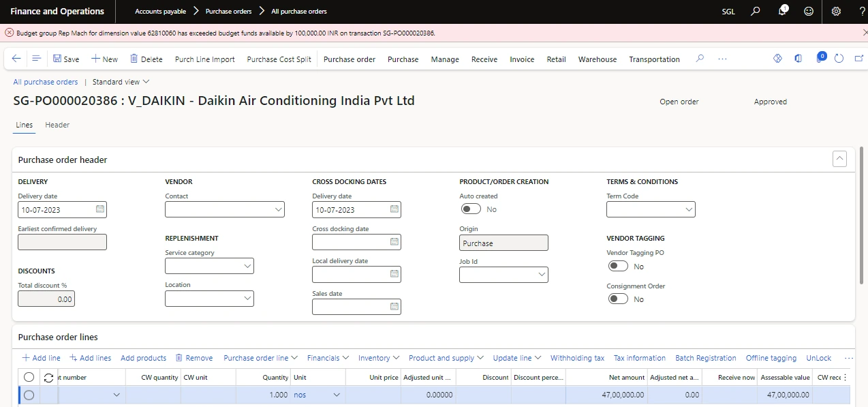
Task: Click Accounts payable breadcrumb
Action: pyautogui.click(x=160, y=12)
